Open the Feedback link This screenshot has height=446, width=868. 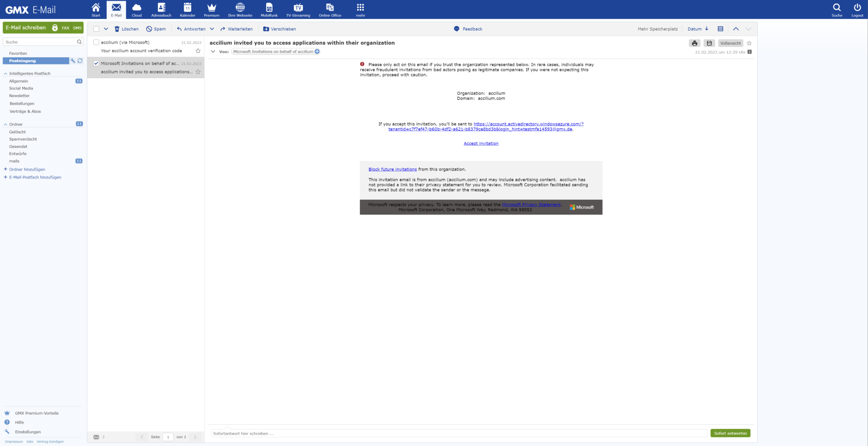(x=468, y=29)
